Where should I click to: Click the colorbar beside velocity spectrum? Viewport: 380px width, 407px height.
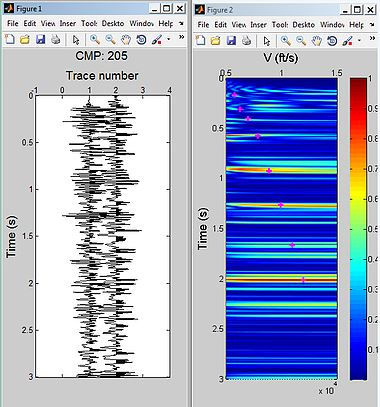pyautogui.click(x=358, y=229)
